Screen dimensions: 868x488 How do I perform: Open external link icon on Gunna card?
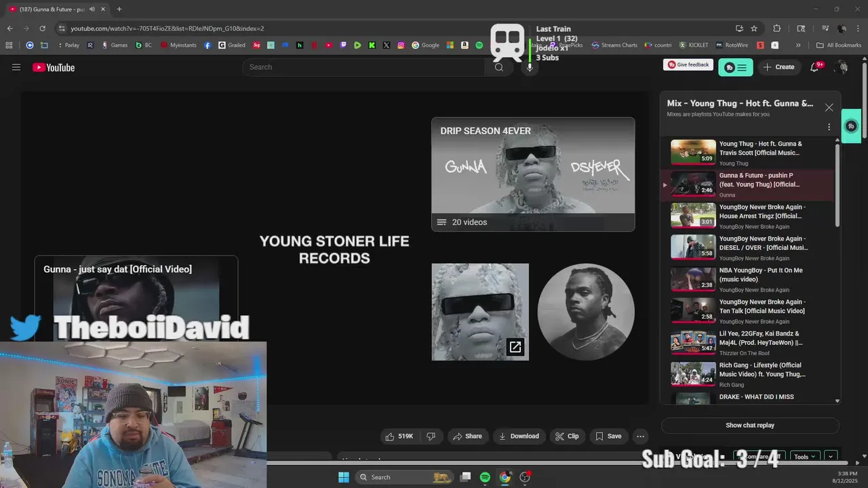click(515, 347)
